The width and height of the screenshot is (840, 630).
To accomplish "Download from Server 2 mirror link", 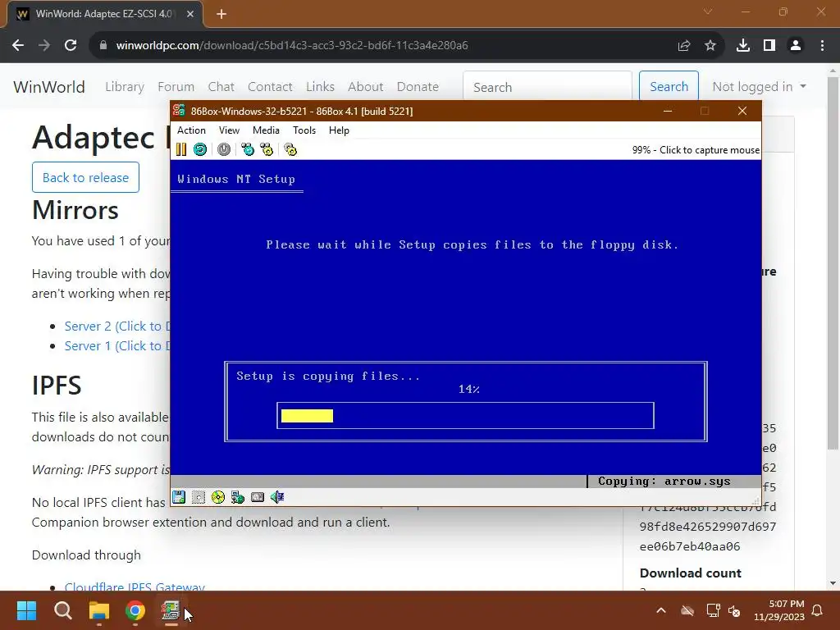I will [117, 326].
